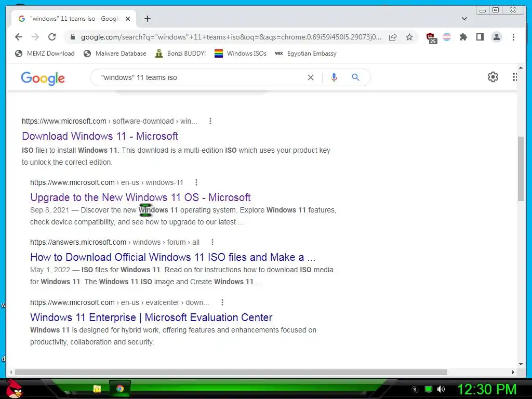Open options for the software-download result

coord(210,121)
